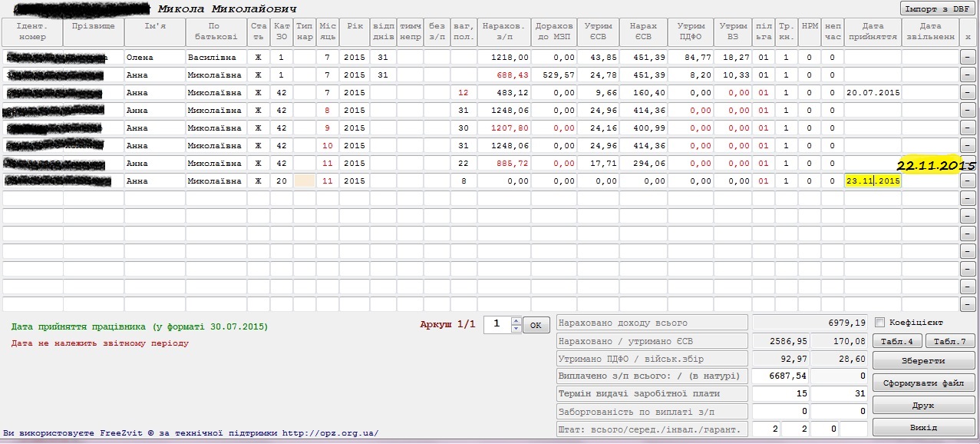Increase sheet number with the up arrow

tap(516, 320)
